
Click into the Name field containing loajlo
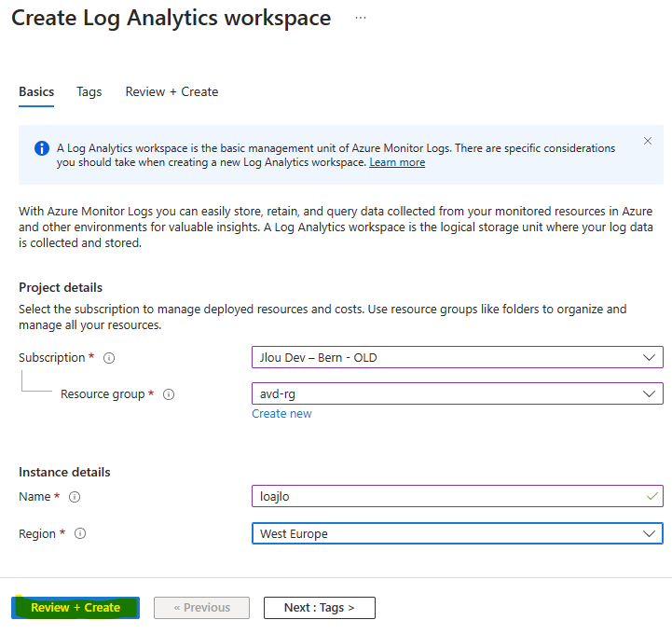coord(447,497)
